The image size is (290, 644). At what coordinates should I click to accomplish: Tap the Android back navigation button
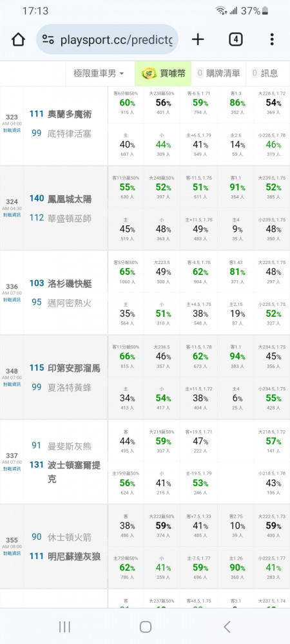(x=227, y=627)
